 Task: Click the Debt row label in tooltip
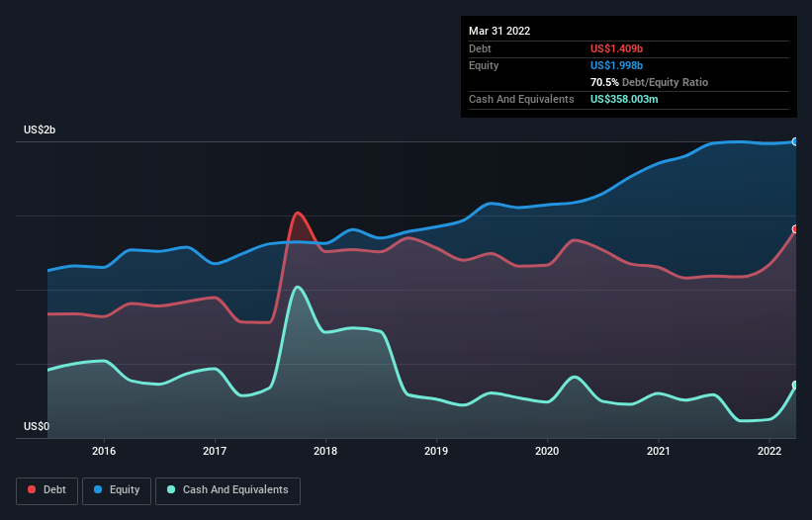point(480,48)
